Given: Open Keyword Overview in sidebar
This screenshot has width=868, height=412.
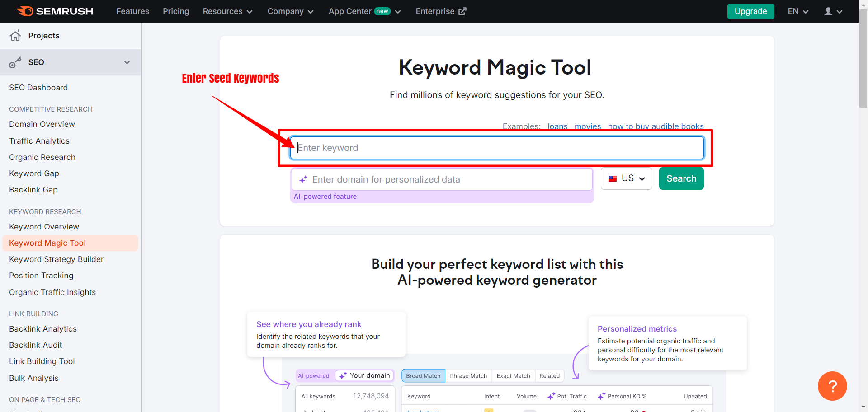Looking at the screenshot, I should [44, 227].
